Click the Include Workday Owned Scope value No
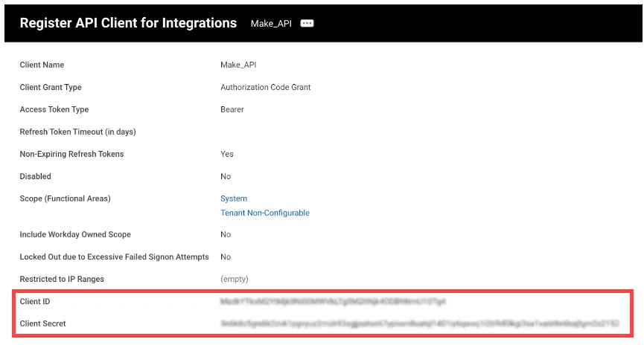 226,235
